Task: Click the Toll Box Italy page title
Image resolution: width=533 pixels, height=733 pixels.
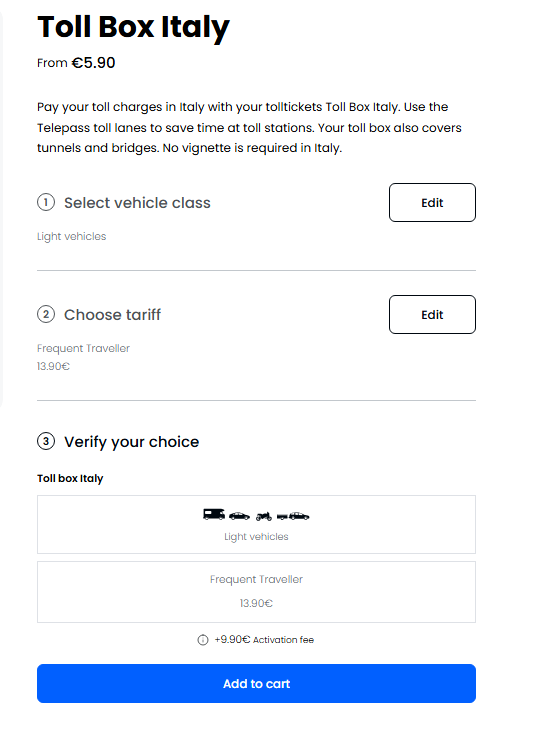Action: pyautogui.click(x=133, y=27)
